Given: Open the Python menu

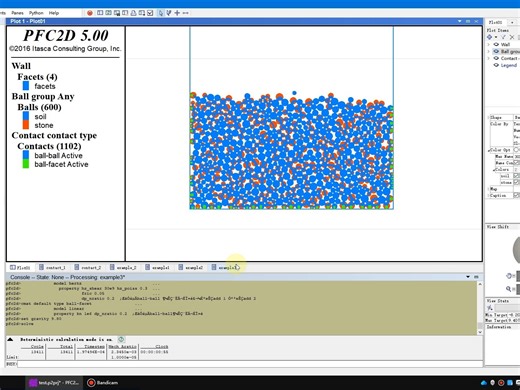Looking at the screenshot, I should pyautogui.click(x=36, y=13).
